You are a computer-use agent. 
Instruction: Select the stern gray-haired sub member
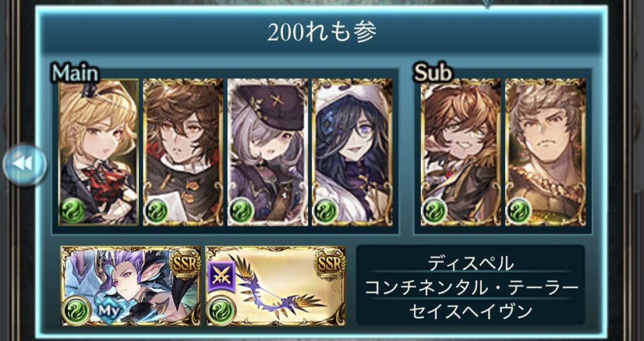click(545, 152)
